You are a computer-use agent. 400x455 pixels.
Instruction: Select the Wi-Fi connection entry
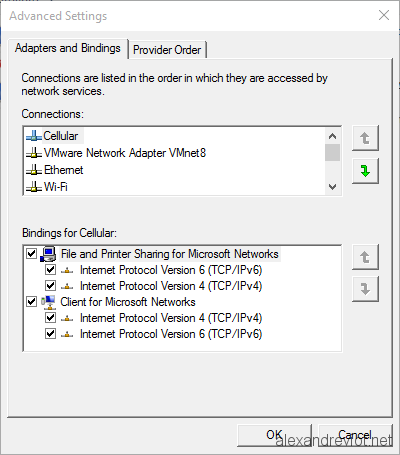47,187
